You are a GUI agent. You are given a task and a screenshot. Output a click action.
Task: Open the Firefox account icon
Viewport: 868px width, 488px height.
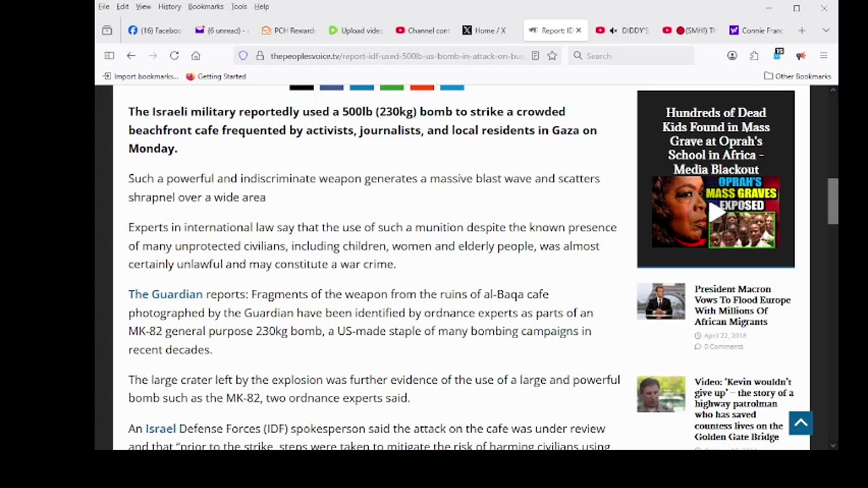click(732, 56)
